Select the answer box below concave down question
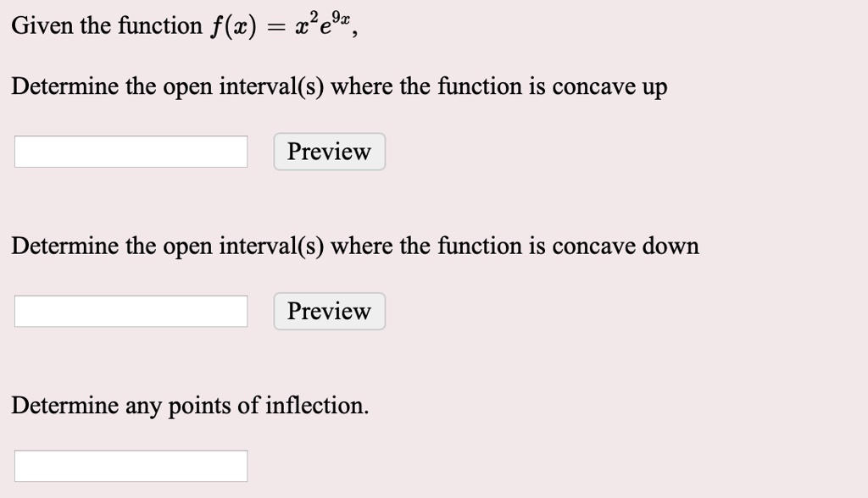Image resolution: width=868 pixels, height=498 pixels. [x=130, y=311]
